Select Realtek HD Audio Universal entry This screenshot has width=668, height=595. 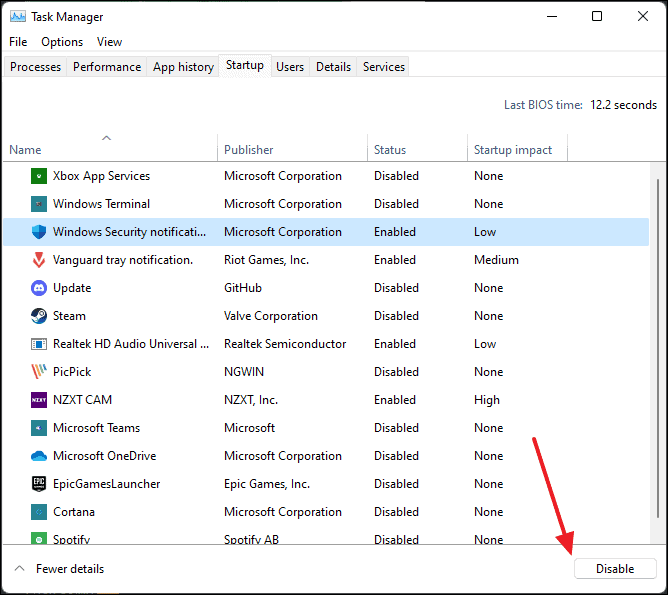pyautogui.click(x=131, y=344)
